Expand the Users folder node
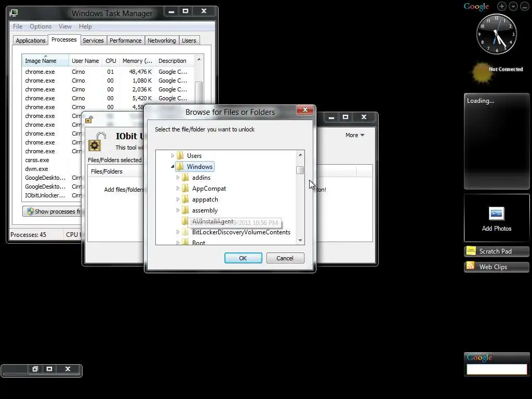The image size is (532, 399). click(172, 156)
